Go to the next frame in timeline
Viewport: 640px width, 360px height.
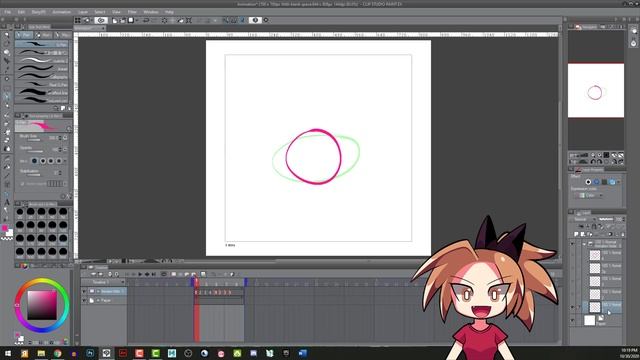(147, 274)
